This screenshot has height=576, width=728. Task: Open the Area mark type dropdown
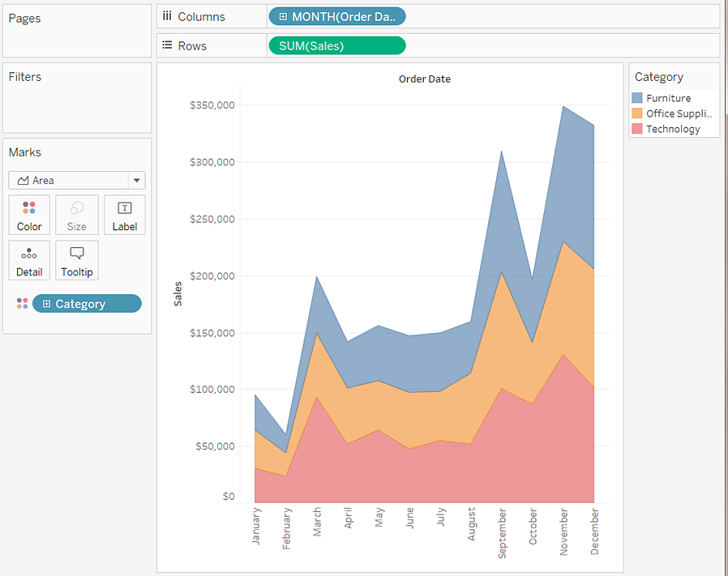pos(136,181)
